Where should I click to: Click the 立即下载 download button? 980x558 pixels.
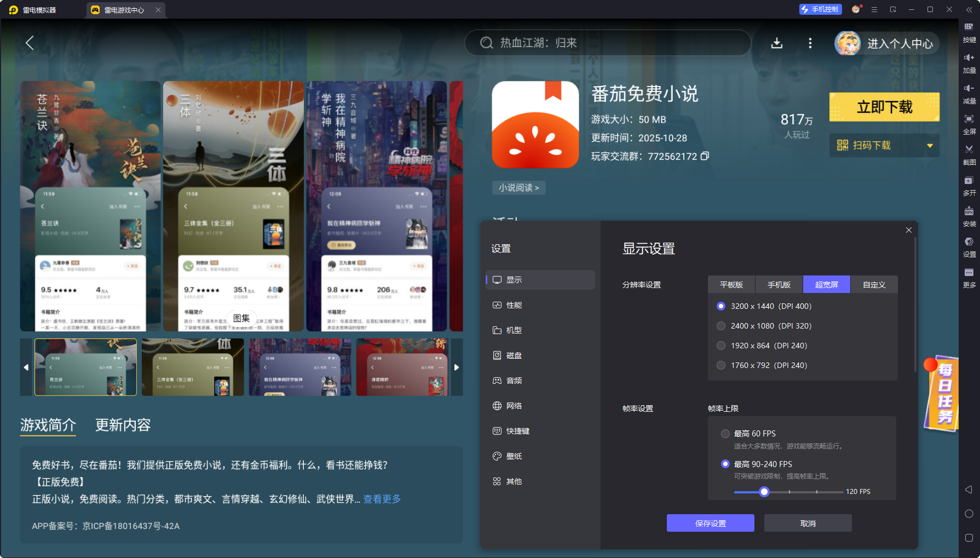pyautogui.click(x=884, y=107)
